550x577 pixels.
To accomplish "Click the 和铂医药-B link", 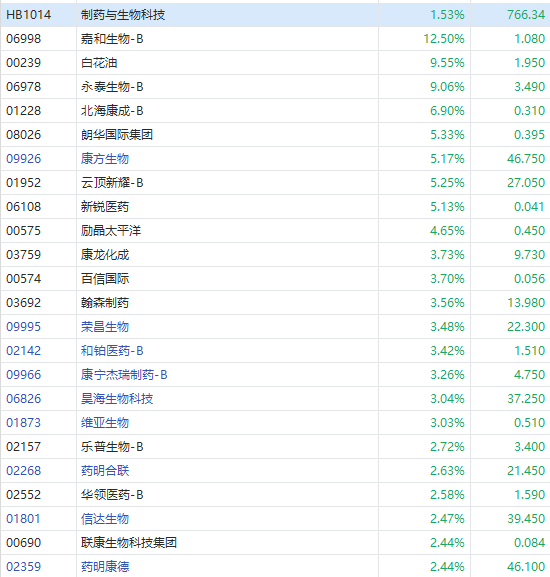I will 112,351.
